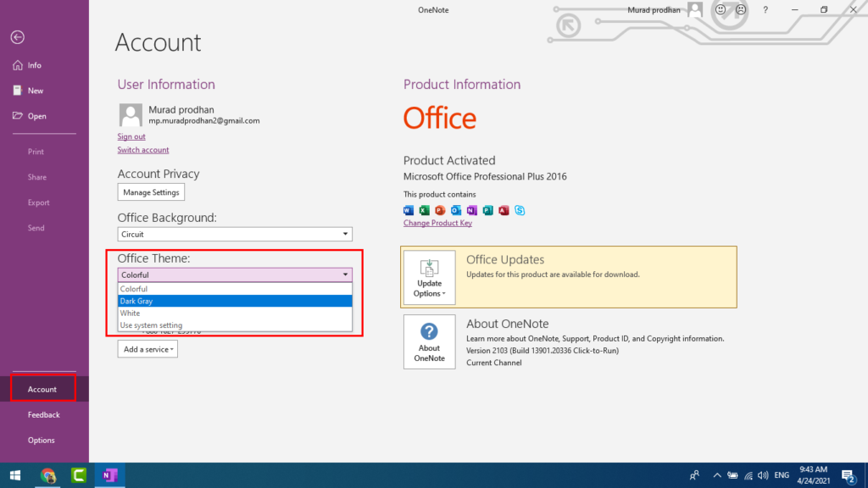Open the Windows Start menu

(15, 475)
